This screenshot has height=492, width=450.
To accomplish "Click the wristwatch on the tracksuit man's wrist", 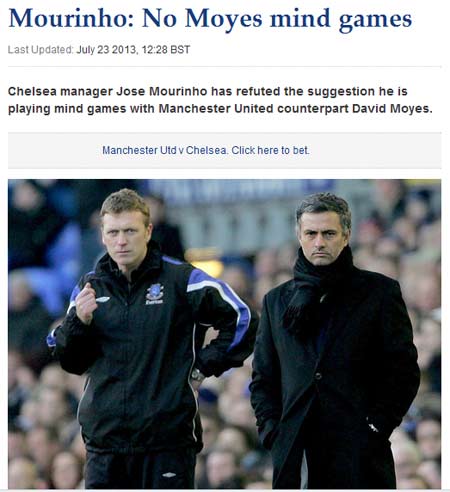I will tap(197, 376).
